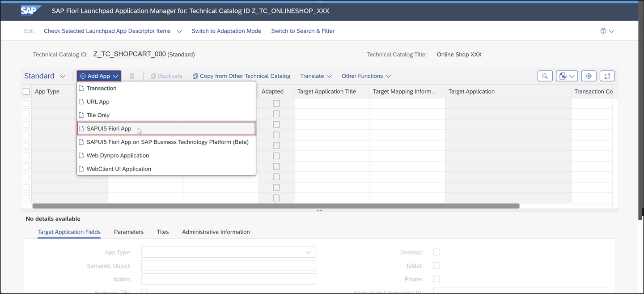
Task: Open the help question mark icon
Action: click(x=603, y=31)
